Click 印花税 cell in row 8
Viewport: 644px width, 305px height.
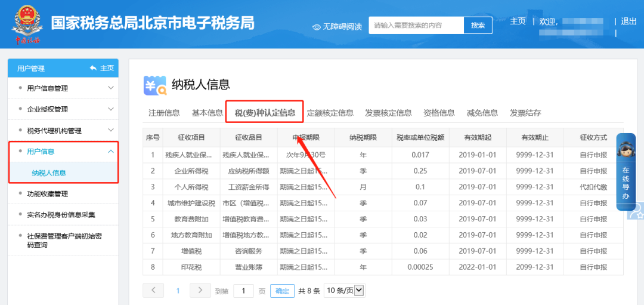pyautogui.click(x=191, y=267)
